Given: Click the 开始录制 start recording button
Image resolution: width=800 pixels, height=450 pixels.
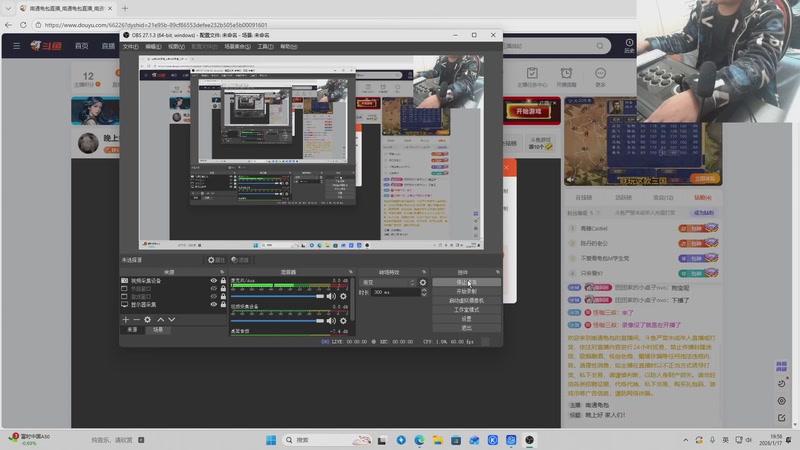Looking at the screenshot, I should pos(466,291).
